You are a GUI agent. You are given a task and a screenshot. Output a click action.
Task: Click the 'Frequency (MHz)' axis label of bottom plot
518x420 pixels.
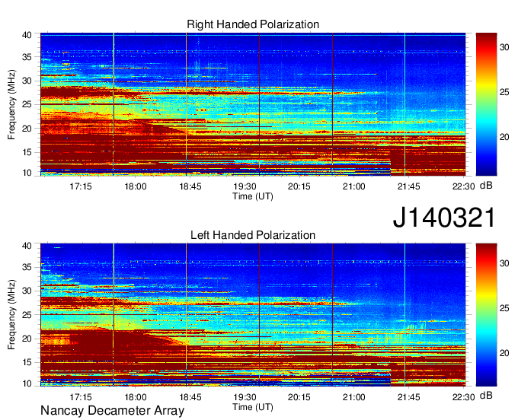click(x=11, y=315)
